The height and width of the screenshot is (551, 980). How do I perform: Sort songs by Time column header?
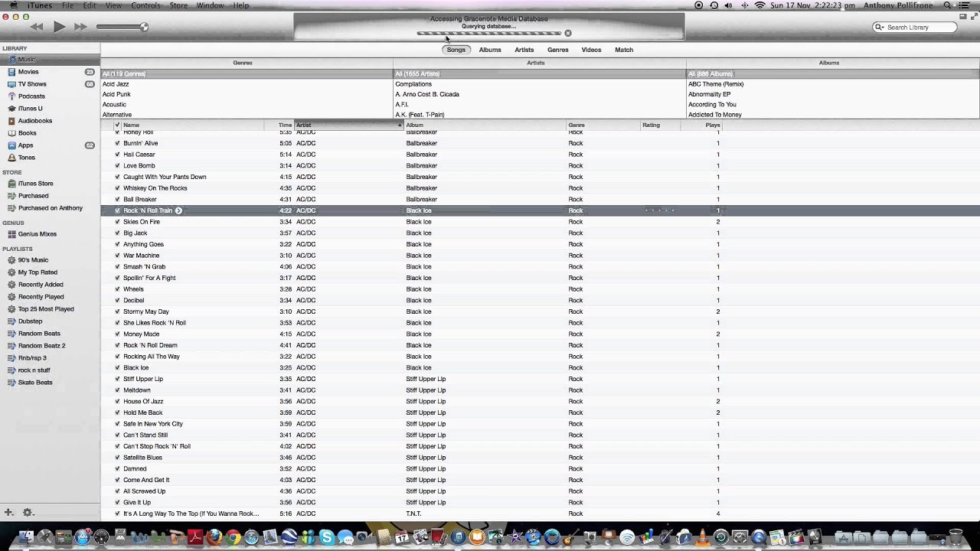[280, 125]
